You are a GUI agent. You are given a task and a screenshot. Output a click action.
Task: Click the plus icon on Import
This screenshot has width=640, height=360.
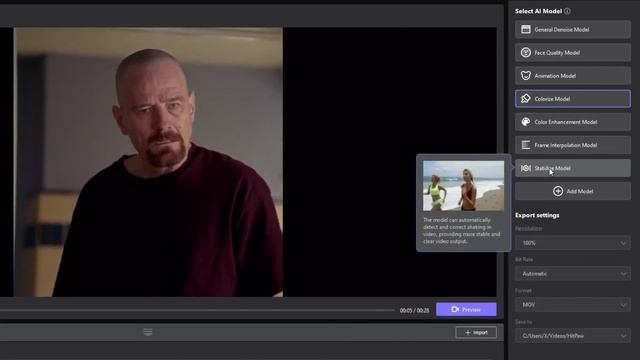[x=468, y=333]
